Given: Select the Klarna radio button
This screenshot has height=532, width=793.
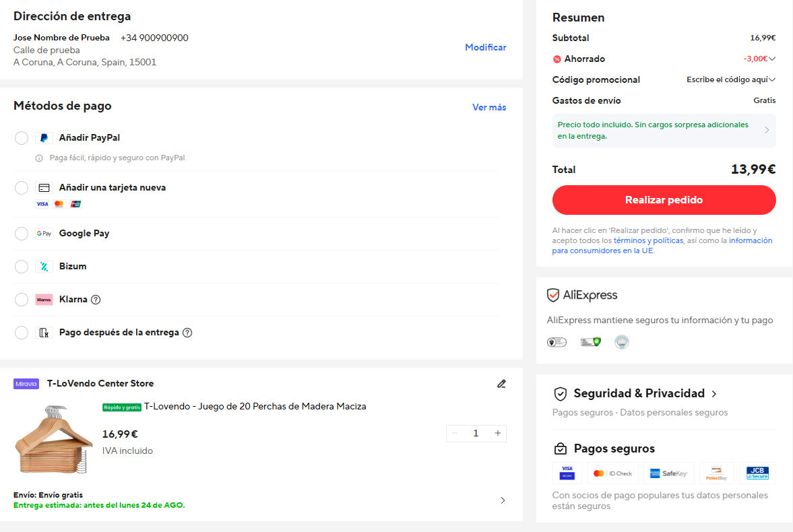Looking at the screenshot, I should (22, 300).
